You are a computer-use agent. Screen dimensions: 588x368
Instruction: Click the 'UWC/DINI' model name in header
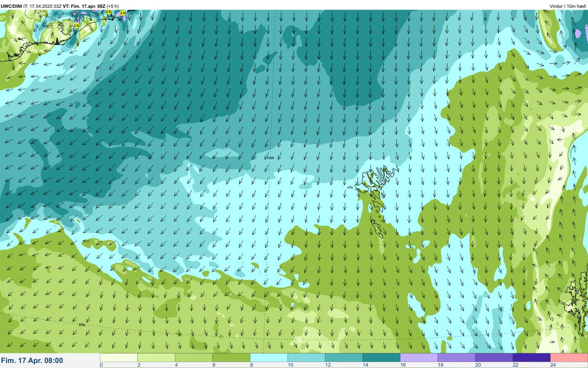(11, 6)
